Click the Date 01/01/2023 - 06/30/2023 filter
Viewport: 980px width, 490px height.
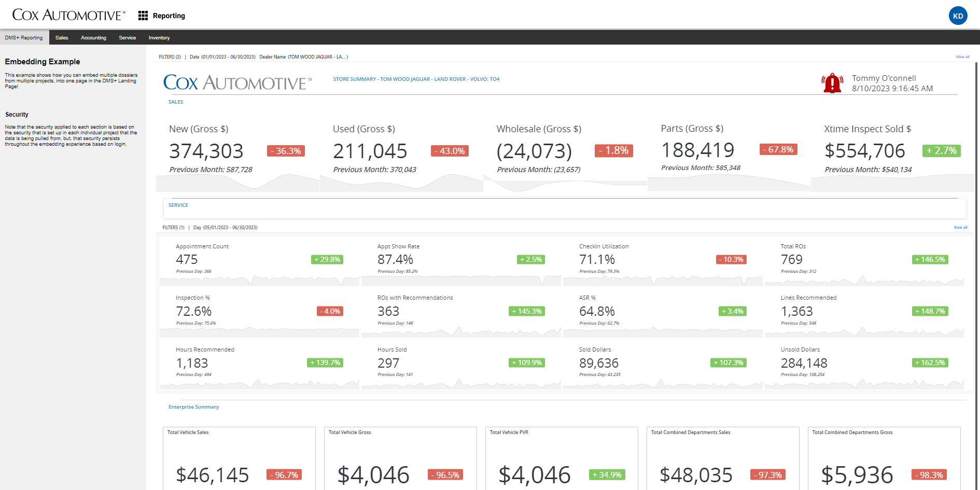tap(222, 57)
